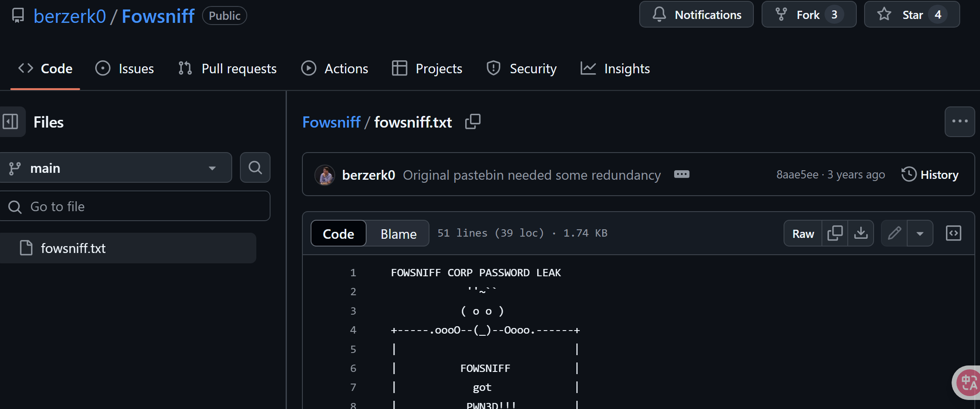Edit this file with pencil icon
Image resolution: width=980 pixels, height=409 pixels.
pyautogui.click(x=894, y=233)
